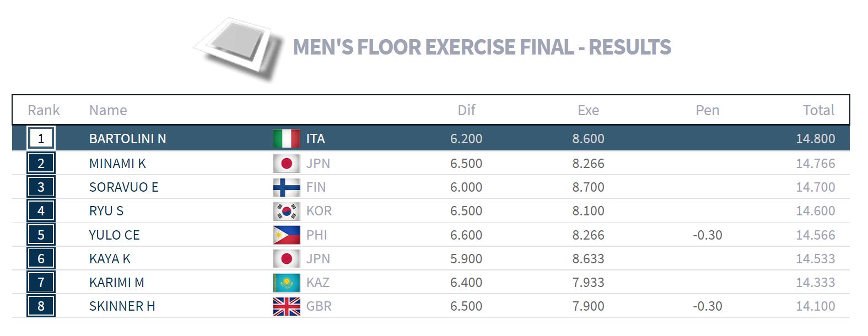Screen dimensions: 868x336
Task: Click the Italy flag icon
Action: [287, 139]
